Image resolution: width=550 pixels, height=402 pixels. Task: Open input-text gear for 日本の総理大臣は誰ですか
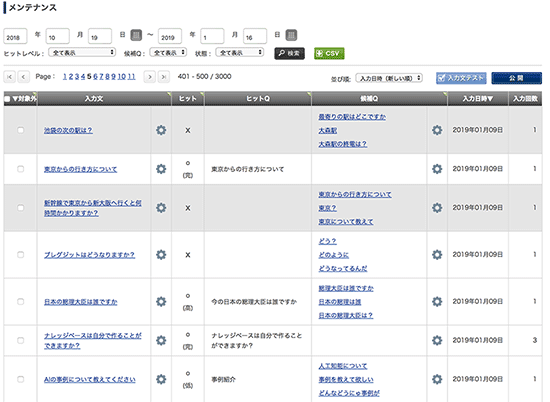pos(161,302)
